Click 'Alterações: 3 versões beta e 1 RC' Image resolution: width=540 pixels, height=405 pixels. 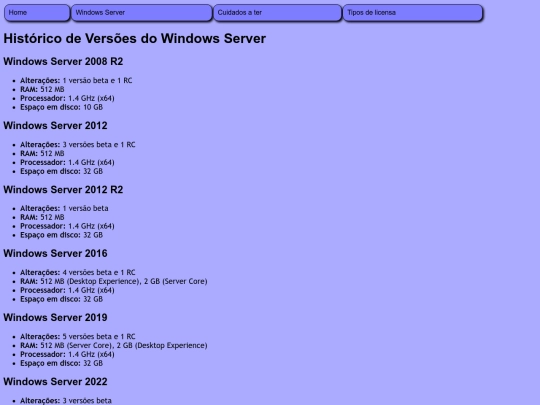[x=78, y=144]
